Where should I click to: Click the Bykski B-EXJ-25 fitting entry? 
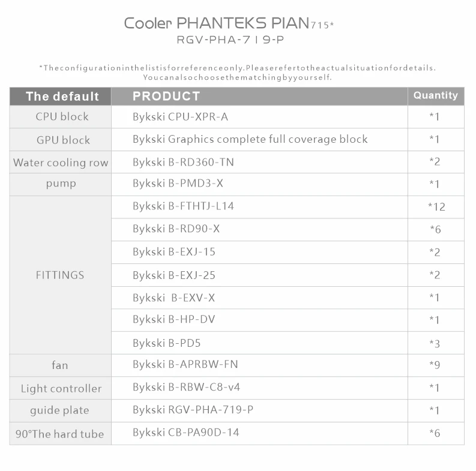click(x=173, y=275)
